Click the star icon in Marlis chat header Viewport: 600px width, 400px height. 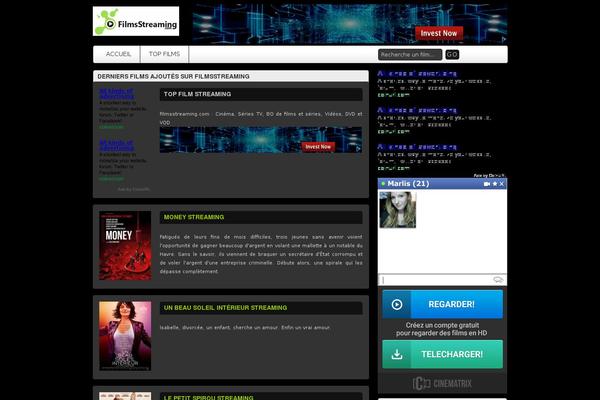coord(495,184)
